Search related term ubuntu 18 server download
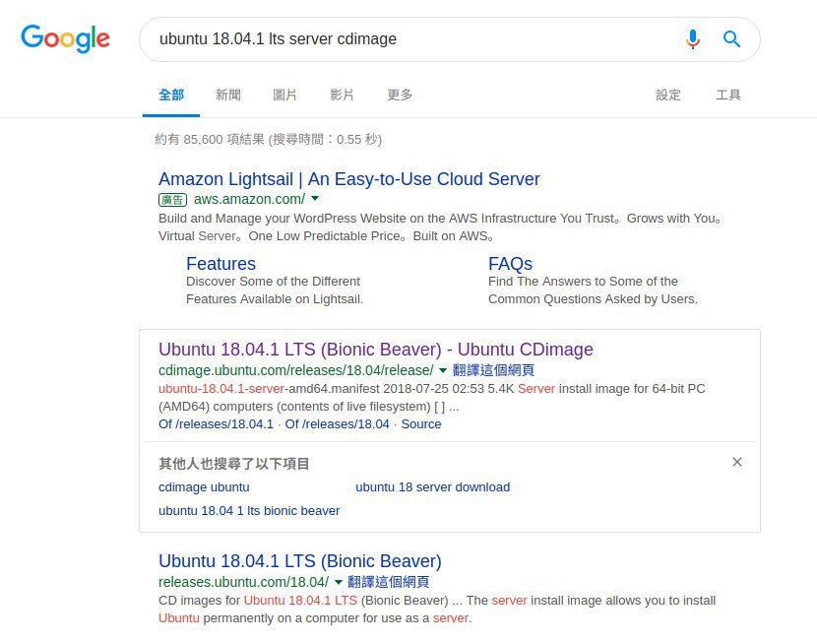The width and height of the screenshot is (817, 644). click(x=432, y=487)
